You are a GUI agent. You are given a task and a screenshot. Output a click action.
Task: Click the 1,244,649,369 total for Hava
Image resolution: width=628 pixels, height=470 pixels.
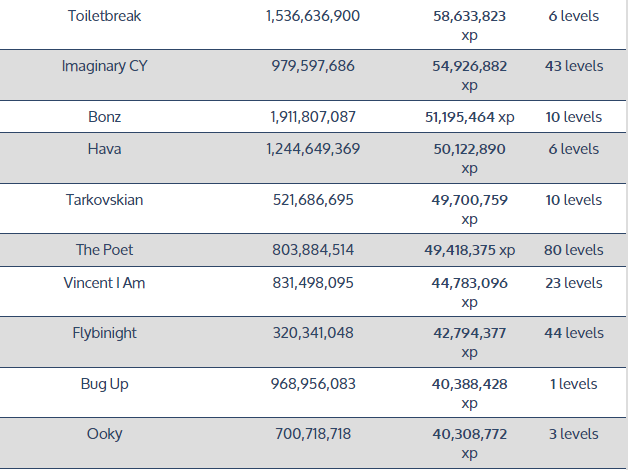click(x=313, y=149)
